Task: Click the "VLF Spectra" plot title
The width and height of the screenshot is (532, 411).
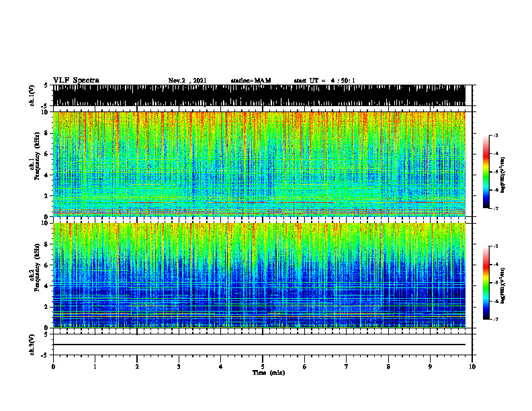Action: tap(76, 81)
